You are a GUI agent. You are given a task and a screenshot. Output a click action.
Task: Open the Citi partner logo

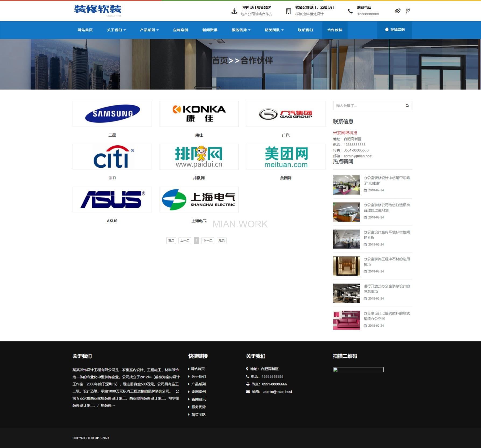coord(112,157)
